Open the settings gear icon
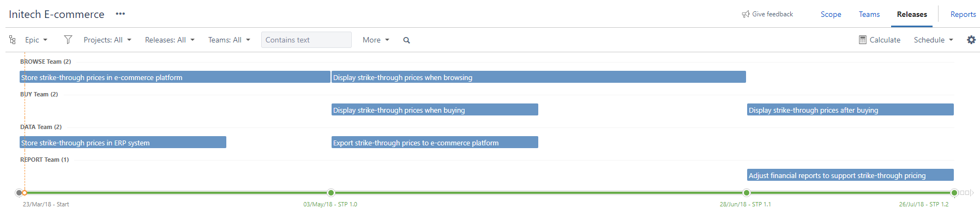Screen dimensions: 980x220 971,40
